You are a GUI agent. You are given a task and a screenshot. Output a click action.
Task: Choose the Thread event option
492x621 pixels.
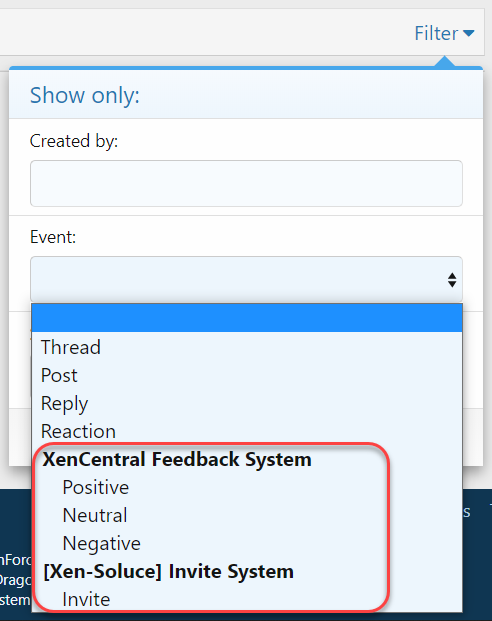click(247, 347)
